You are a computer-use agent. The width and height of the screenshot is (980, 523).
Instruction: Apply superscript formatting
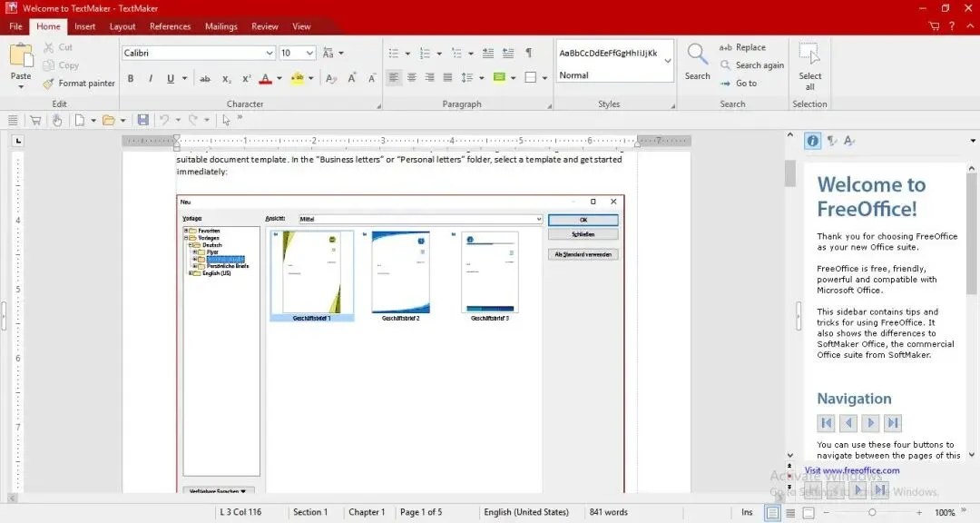tap(246, 78)
